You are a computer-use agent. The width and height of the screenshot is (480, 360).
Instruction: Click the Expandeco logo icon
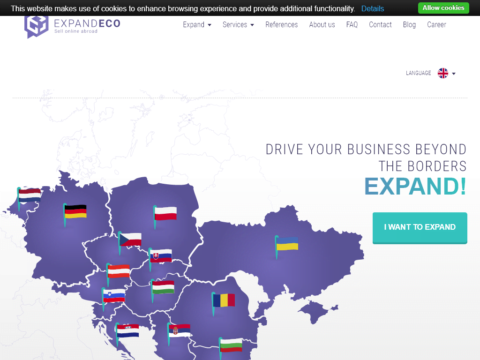pos(36,27)
